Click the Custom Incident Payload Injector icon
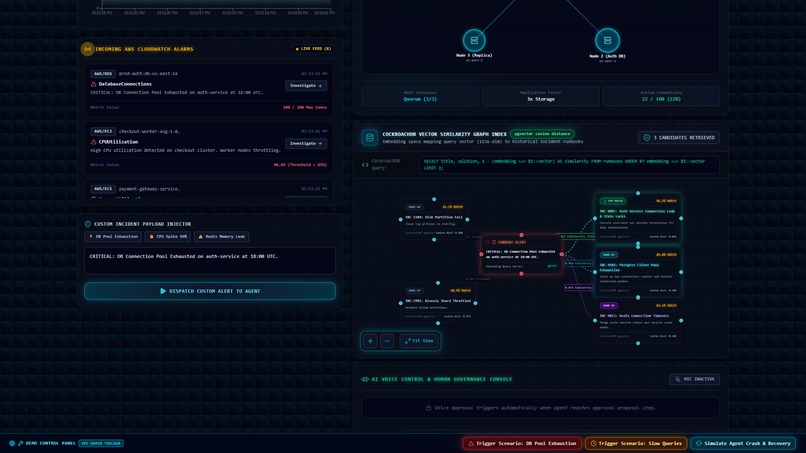 coord(87,224)
